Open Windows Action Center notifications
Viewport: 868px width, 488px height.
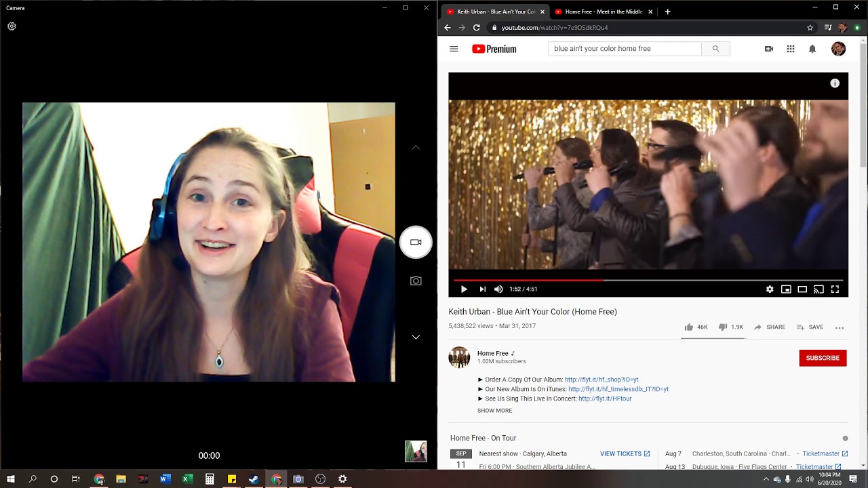853,479
